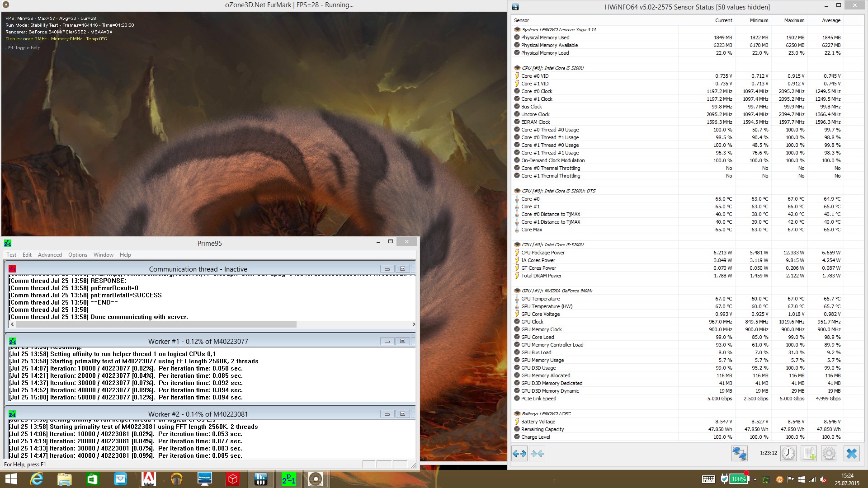Viewport: 868px width, 488px height.
Task: Maximize the Worker #2 child window
Action: tap(402, 414)
